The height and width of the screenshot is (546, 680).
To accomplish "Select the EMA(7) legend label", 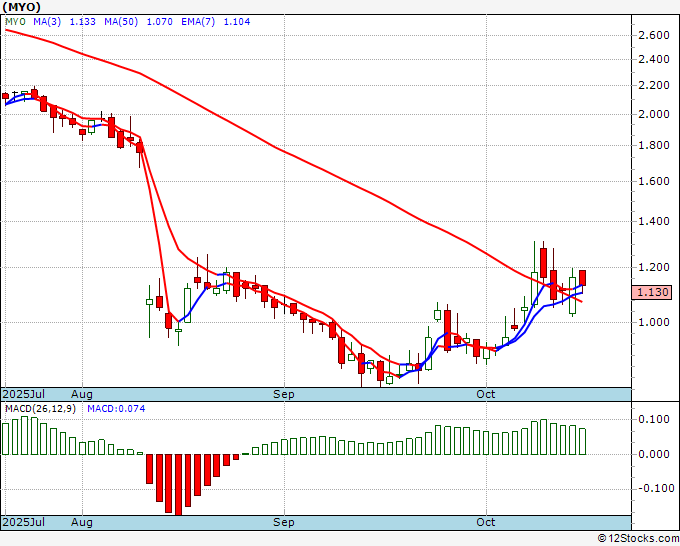I will (x=198, y=22).
